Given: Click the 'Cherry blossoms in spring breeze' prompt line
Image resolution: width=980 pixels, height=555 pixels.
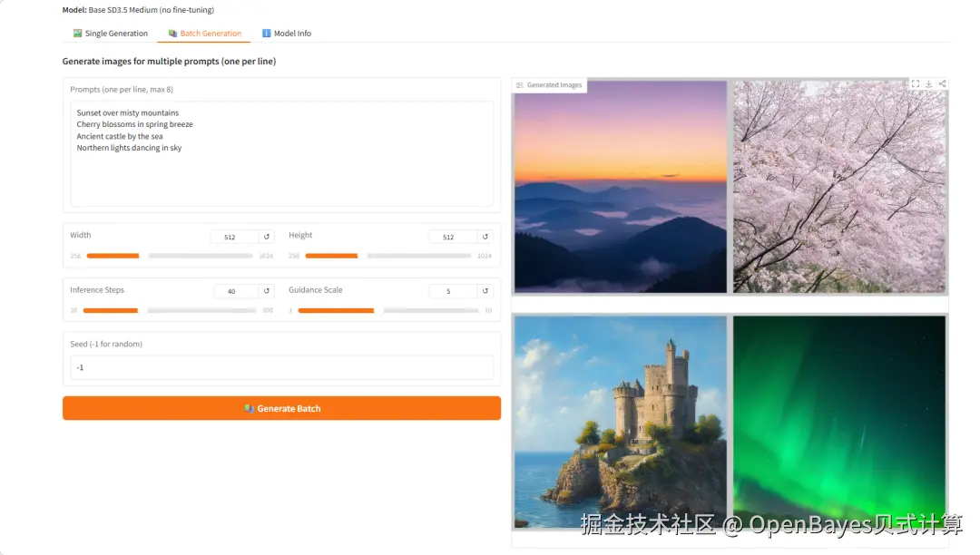Looking at the screenshot, I should [x=134, y=124].
